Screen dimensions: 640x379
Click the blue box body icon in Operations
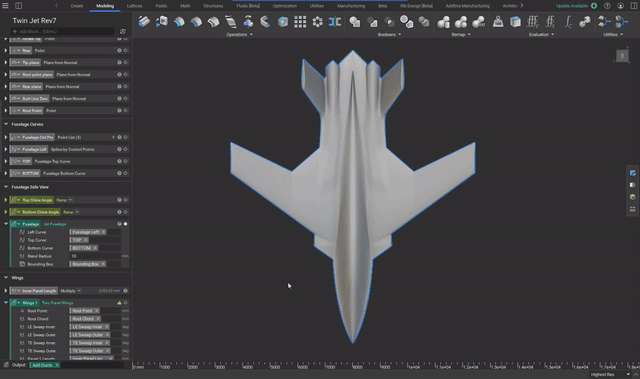(x=282, y=22)
